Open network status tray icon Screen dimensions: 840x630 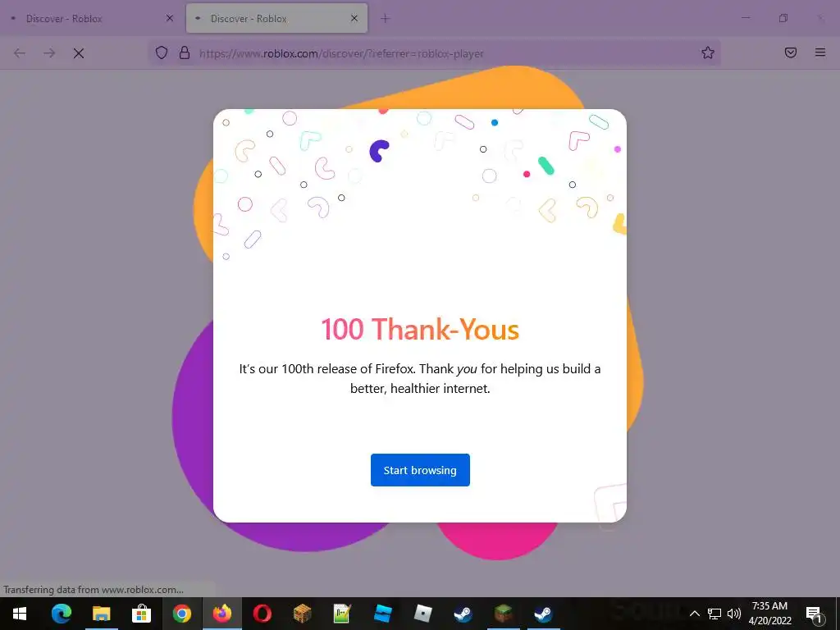[x=714, y=614]
